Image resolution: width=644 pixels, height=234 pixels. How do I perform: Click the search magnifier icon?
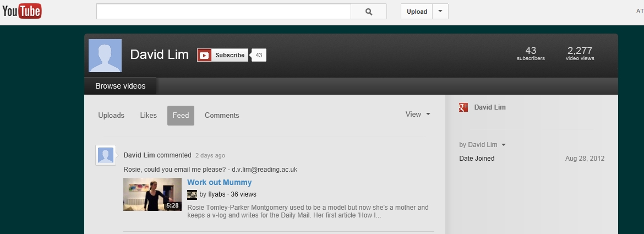coord(369,12)
